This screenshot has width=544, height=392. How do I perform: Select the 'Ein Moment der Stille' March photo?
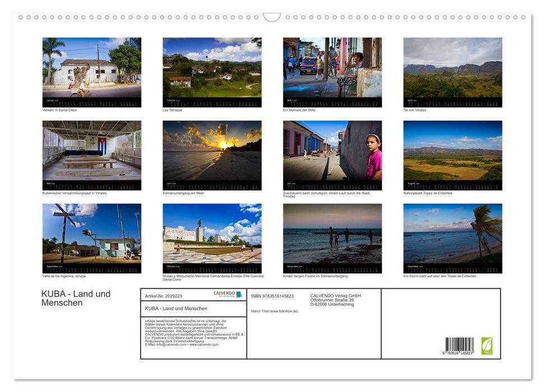point(332,68)
